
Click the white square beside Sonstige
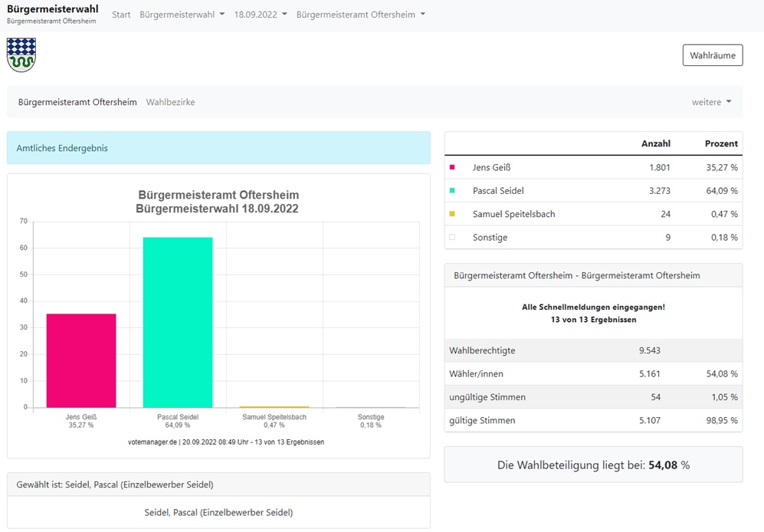coord(452,238)
